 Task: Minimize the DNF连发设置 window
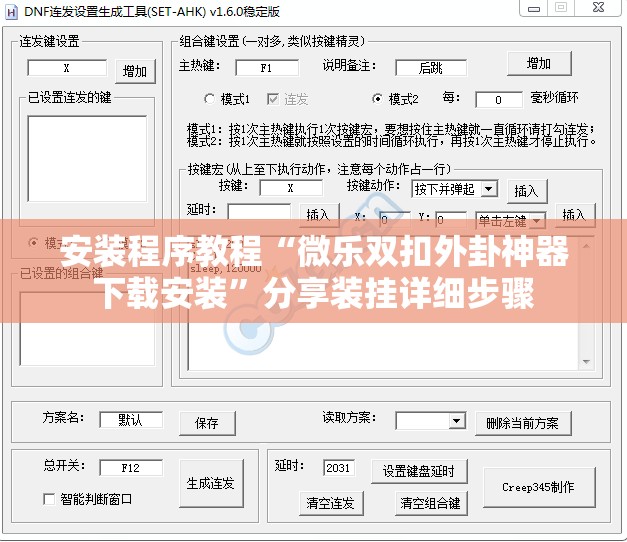click(x=533, y=8)
